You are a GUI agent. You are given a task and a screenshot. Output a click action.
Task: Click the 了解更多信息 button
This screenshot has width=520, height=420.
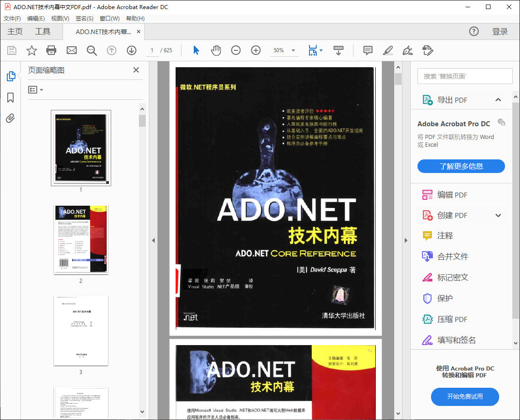(461, 166)
